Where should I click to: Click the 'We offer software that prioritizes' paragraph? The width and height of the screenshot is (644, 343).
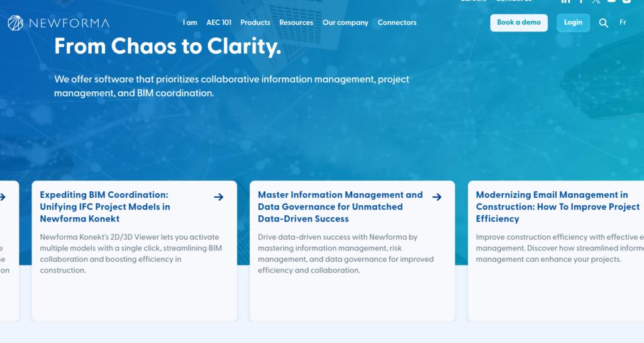tap(231, 86)
